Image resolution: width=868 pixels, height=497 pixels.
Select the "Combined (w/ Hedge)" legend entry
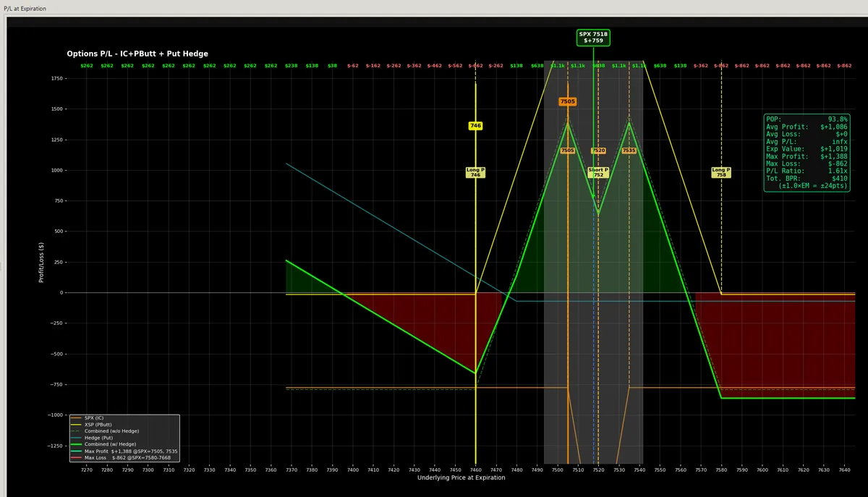coord(110,444)
